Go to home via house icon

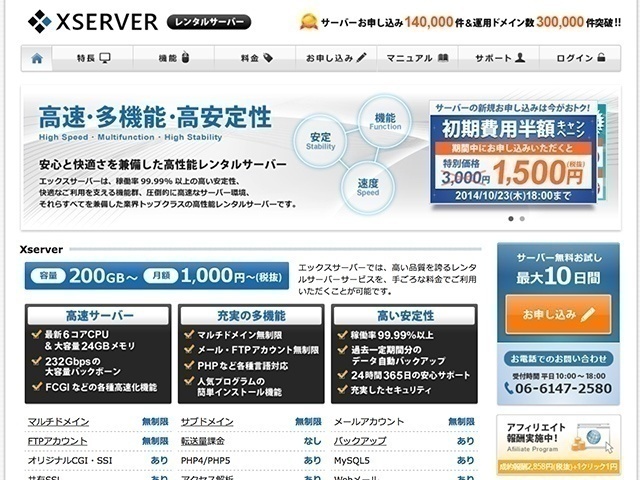click(x=37, y=58)
